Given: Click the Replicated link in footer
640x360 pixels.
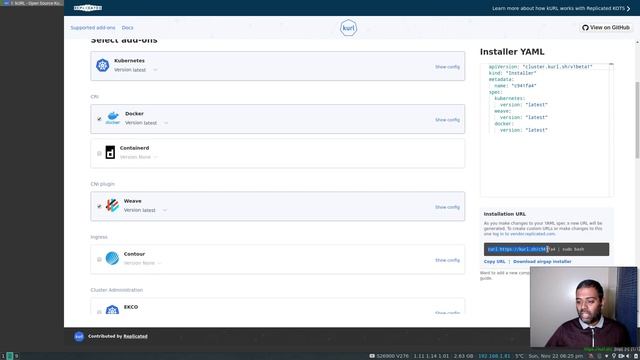Looking at the screenshot, I should click(x=136, y=336).
